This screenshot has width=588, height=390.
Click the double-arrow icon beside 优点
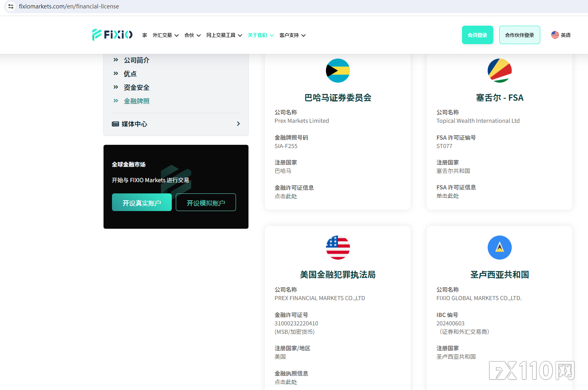pos(116,73)
